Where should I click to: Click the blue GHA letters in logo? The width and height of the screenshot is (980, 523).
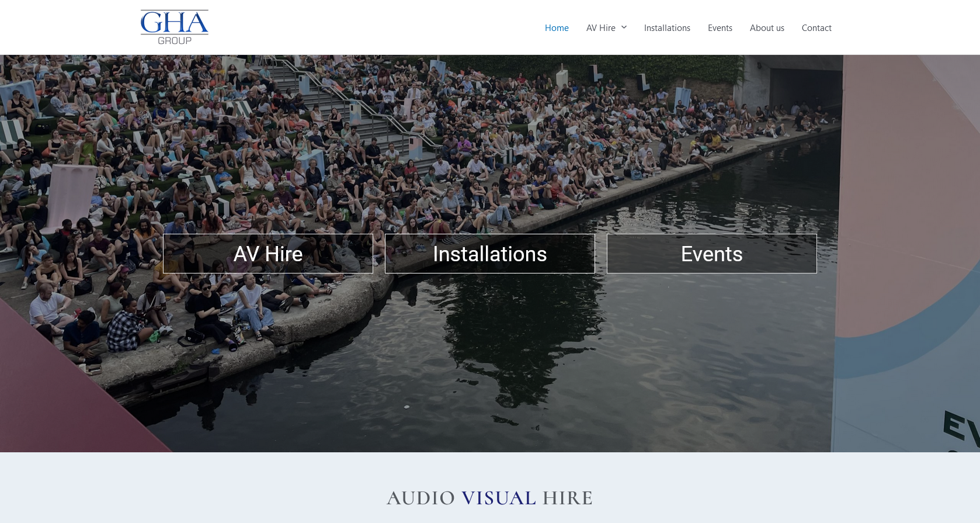[174, 23]
